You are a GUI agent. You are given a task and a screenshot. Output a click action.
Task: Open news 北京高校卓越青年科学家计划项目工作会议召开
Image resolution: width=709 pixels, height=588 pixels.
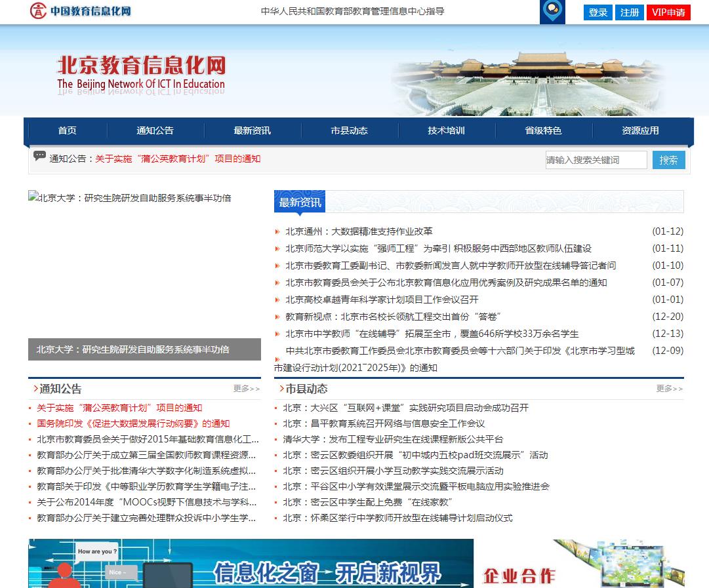point(382,300)
